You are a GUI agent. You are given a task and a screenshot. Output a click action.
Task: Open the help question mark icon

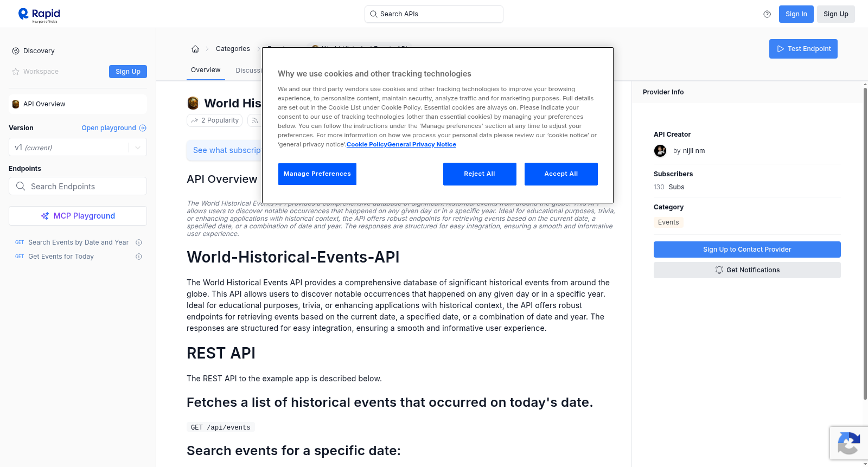coord(767,14)
